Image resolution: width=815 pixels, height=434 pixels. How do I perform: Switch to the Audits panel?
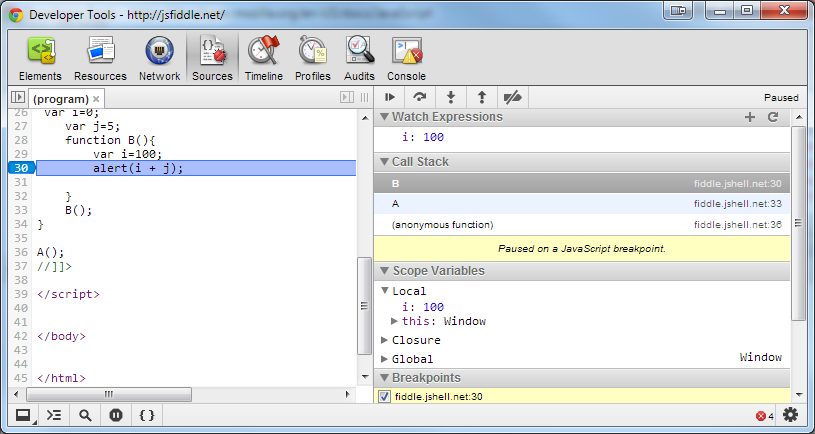[x=359, y=59]
